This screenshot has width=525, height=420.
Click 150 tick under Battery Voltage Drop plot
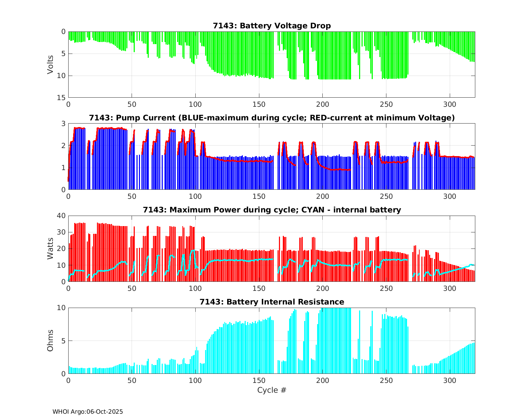click(x=259, y=104)
